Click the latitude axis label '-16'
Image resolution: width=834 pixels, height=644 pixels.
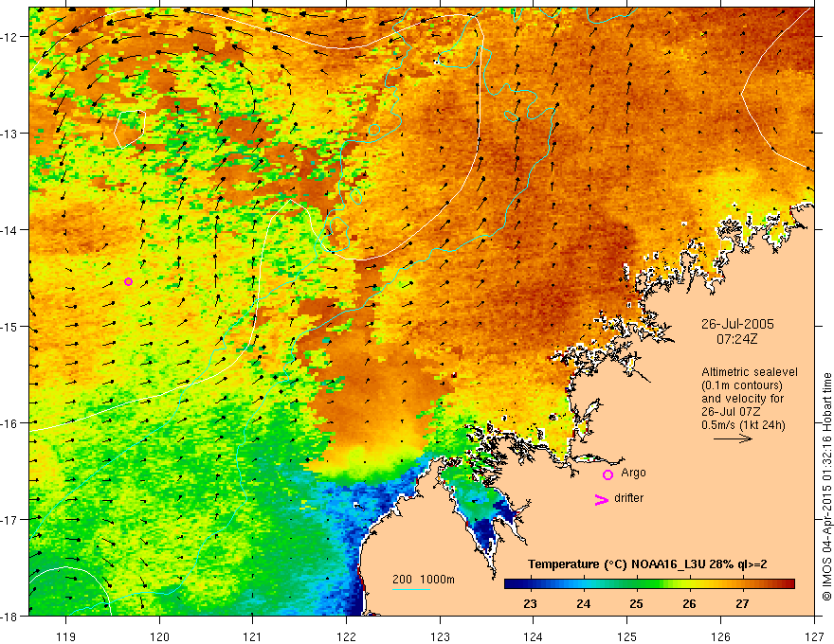(9, 423)
